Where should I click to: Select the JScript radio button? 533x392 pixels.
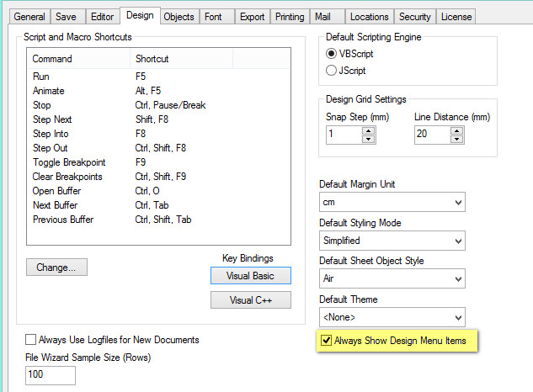pyautogui.click(x=332, y=71)
